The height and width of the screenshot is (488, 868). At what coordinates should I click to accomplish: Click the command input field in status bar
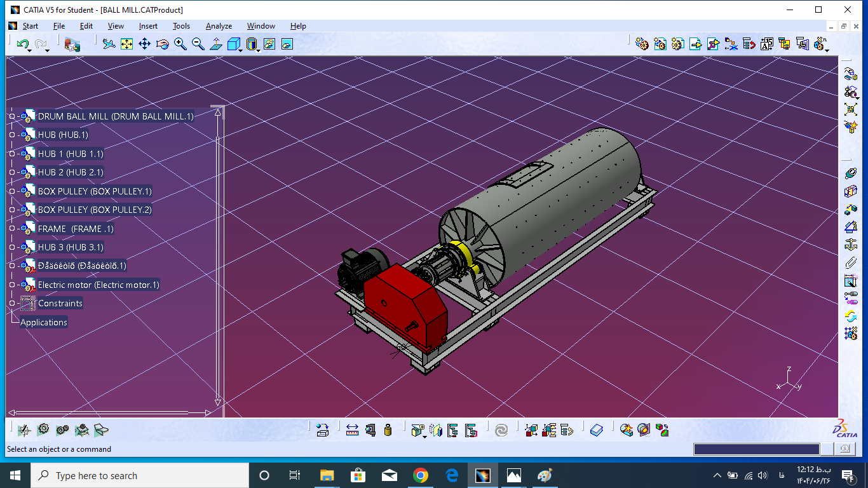[x=756, y=449]
